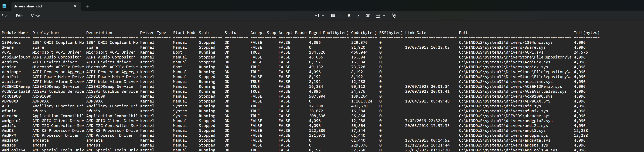This screenshot has height=152, width=644.
Task: Click code size value 1,101,824
Action: (362, 101)
